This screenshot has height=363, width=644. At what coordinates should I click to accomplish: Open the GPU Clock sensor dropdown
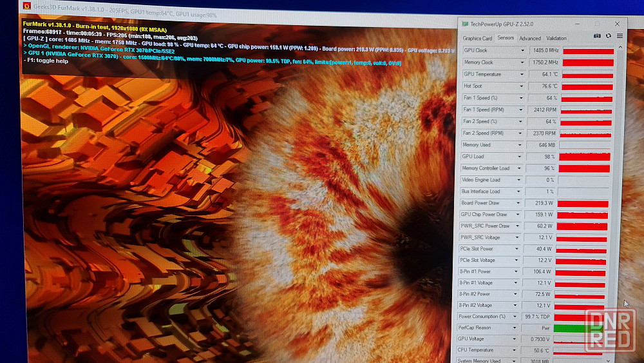tap(522, 50)
